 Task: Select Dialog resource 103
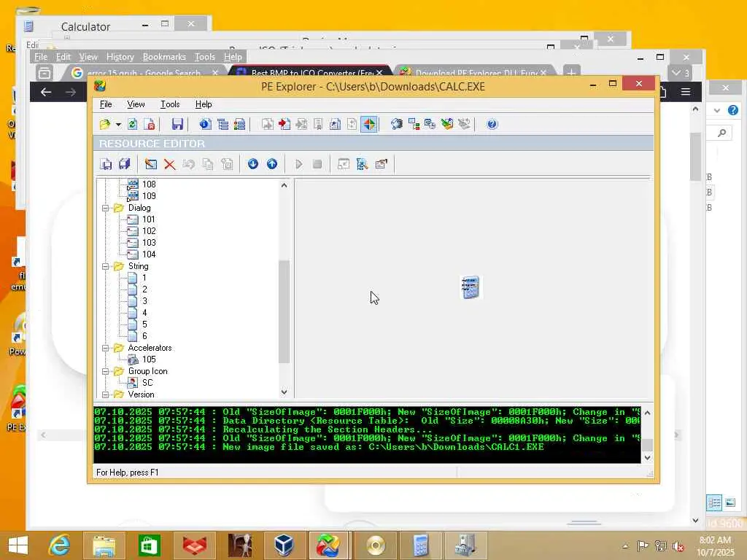(x=149, y=243)
